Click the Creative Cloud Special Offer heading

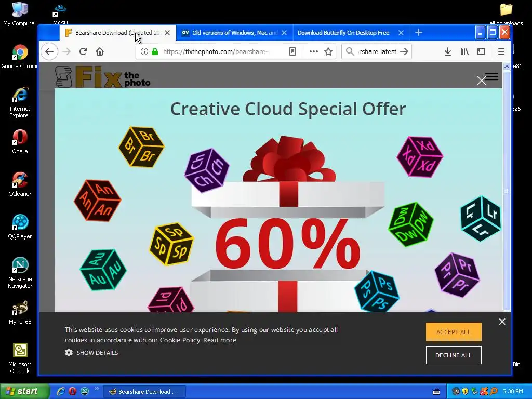point(288,109)
